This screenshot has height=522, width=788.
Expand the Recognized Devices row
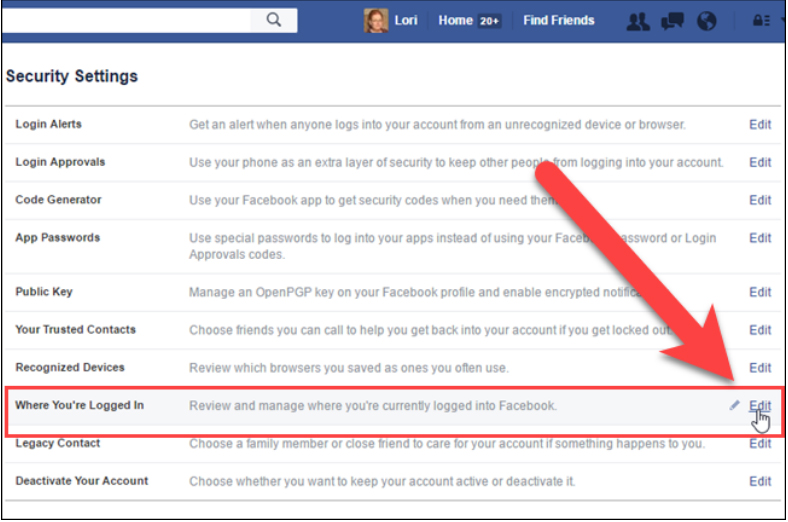[393, 368]
